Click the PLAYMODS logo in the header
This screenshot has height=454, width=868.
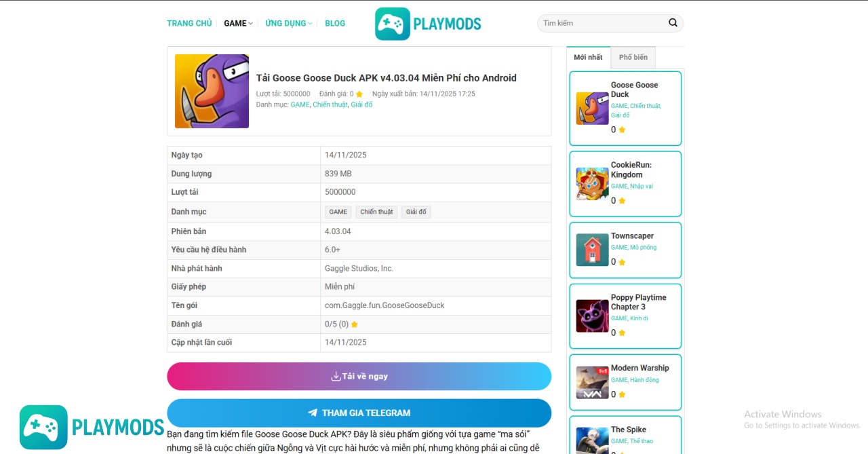pyautogui.click(x=428, y=24)
